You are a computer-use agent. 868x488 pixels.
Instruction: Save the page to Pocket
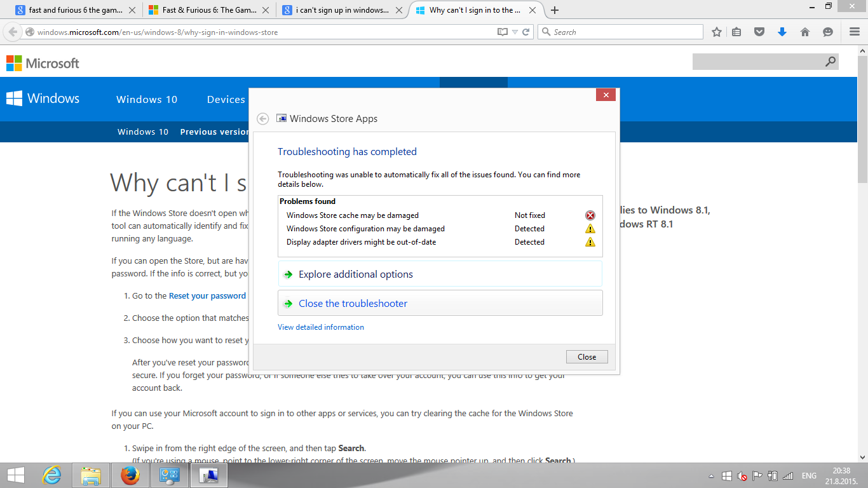tap(759, 32)
